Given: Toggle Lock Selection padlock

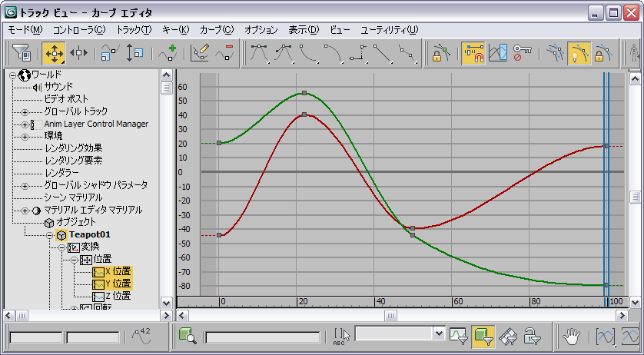Looking at the screenshot, I should pos(442,54).
